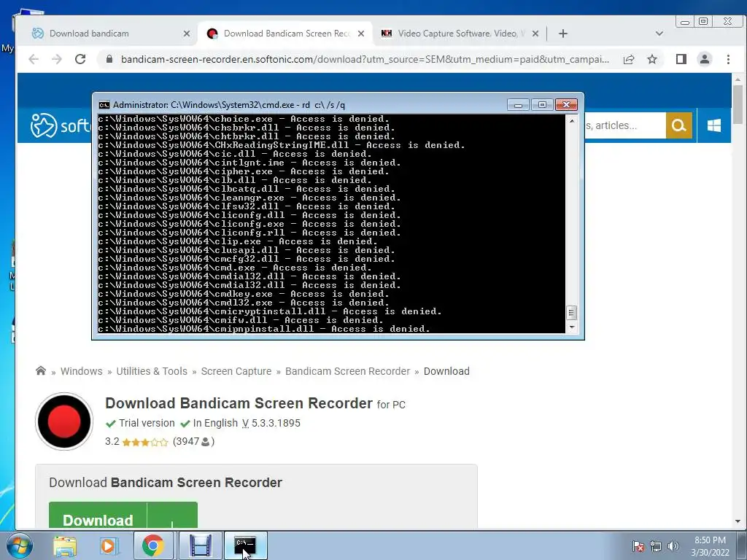Open the Bandicam Screen Recorder breadcrumb link

(x=347, y=371)
